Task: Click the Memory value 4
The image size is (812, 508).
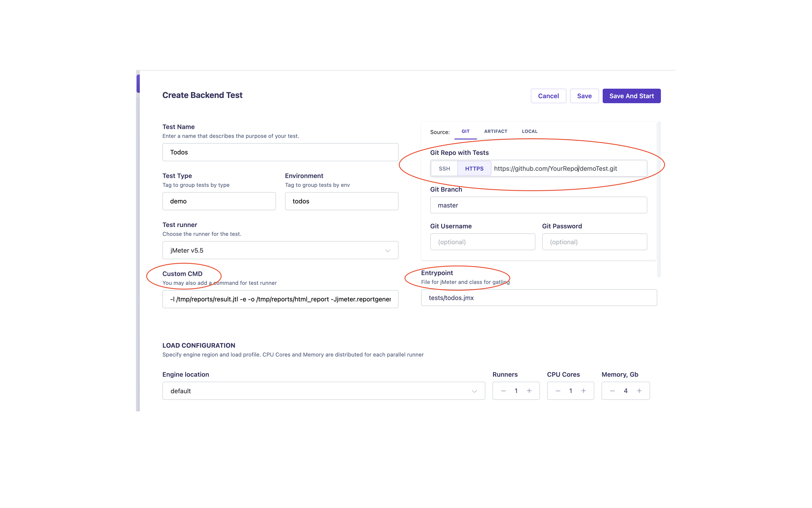Action: [626, 391]
